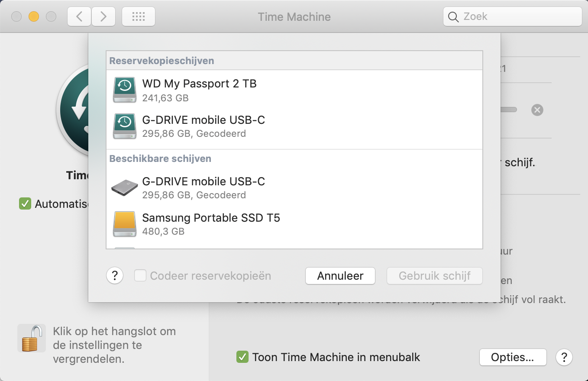Screen dimensions: 588x381
Task: Go forward with the toolbar forward arrow
Action: click(x=103, y=16)
